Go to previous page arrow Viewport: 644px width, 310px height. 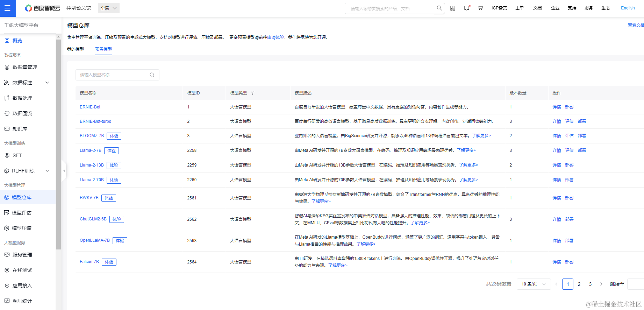556,284
